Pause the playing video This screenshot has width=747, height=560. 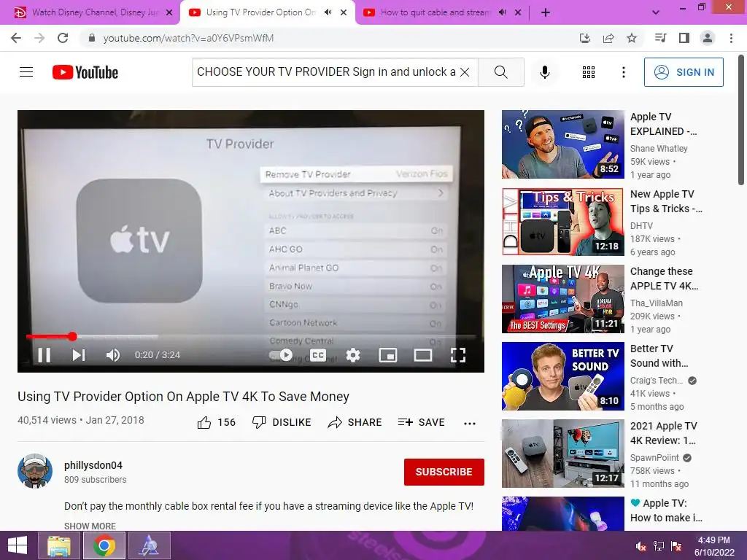point(44,355)
